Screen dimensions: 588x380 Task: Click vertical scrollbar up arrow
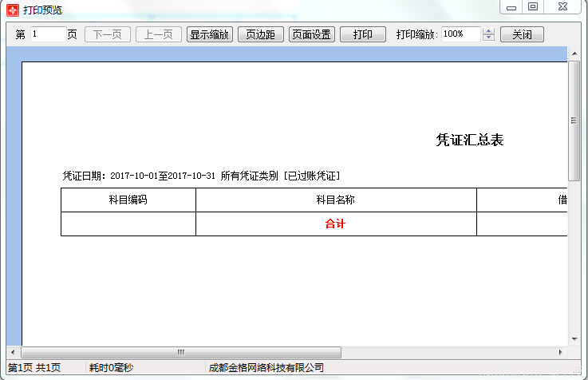(x=574, y=53)
